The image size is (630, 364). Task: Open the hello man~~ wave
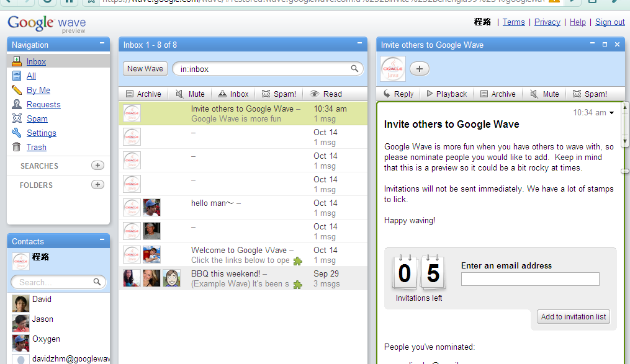coord(243,208)
